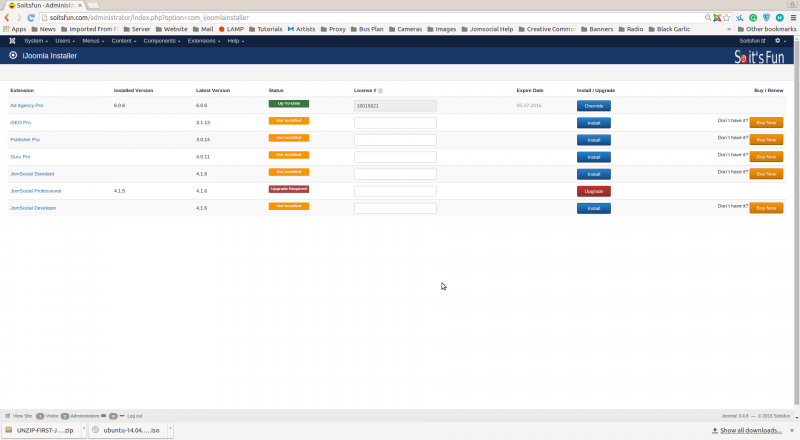
Task: Click the iJoomla Installer header icon
Action: click(13, 56)
